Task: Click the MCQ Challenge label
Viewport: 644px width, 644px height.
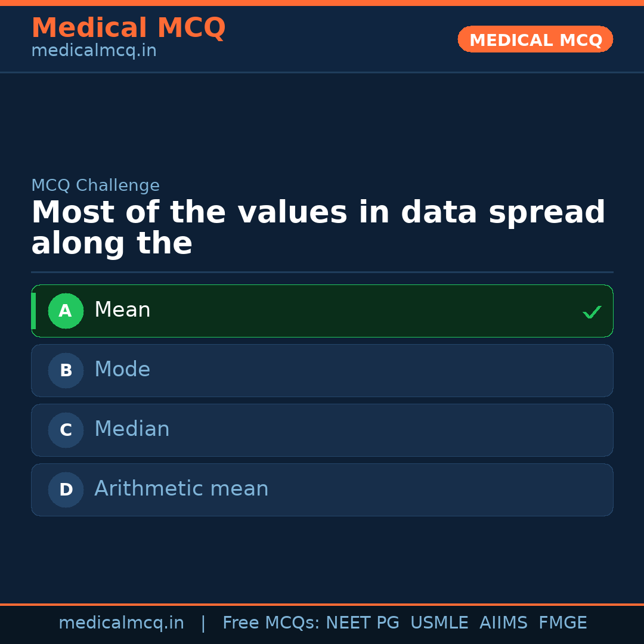Action: (95, 185)
